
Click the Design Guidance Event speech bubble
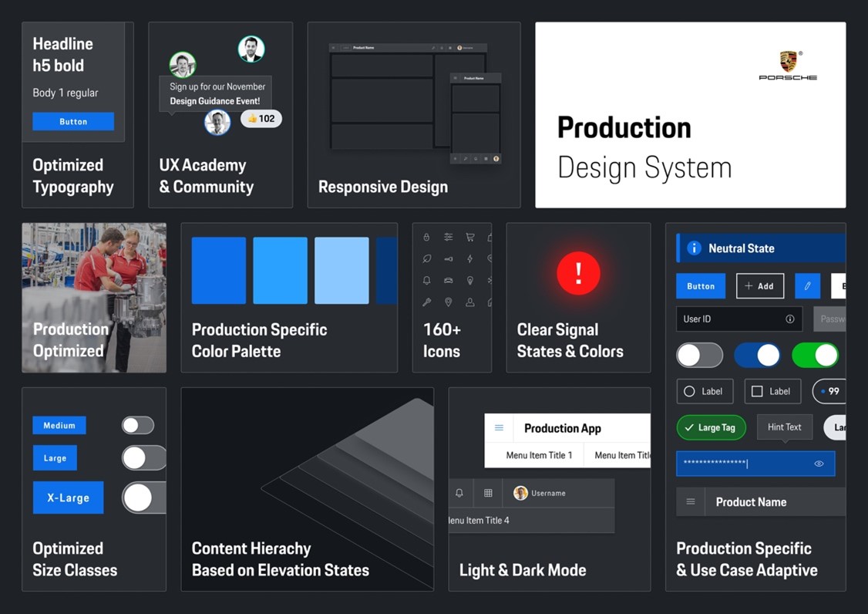tap(215, 93)
